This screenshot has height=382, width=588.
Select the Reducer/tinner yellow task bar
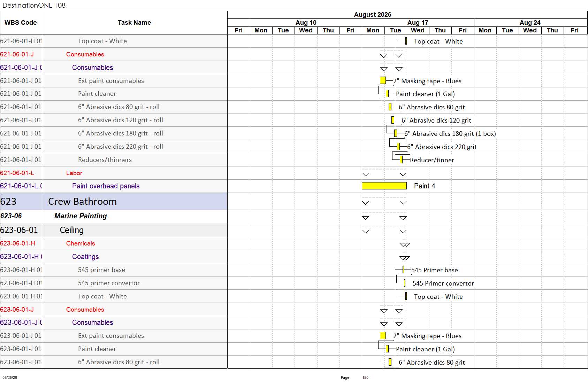point(401,160)
